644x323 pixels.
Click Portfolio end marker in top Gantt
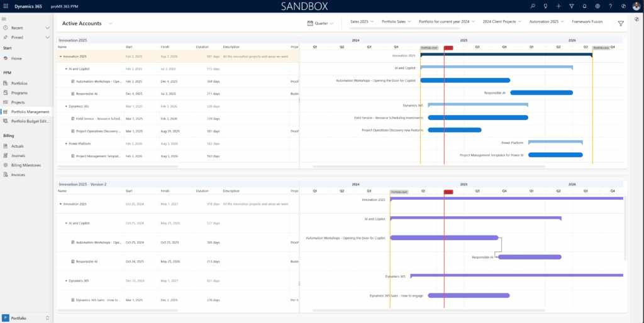tap(601, 48)
